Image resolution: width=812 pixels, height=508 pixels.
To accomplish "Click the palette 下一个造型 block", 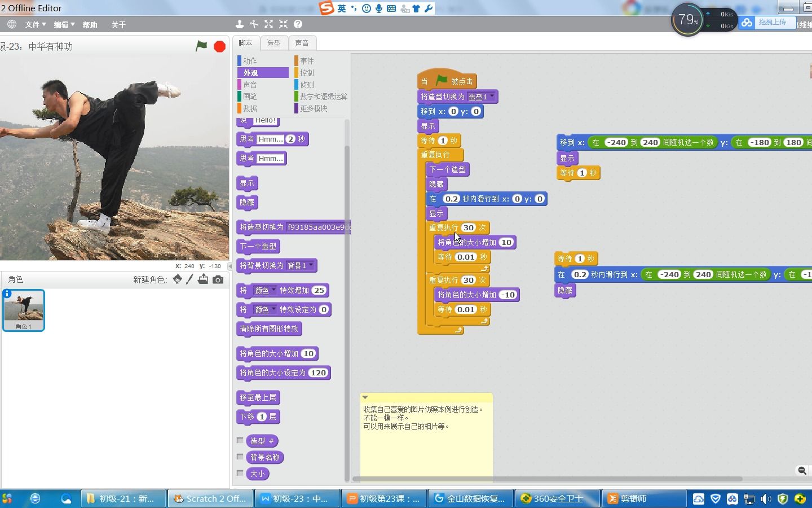I will click(x=258, y=246).
